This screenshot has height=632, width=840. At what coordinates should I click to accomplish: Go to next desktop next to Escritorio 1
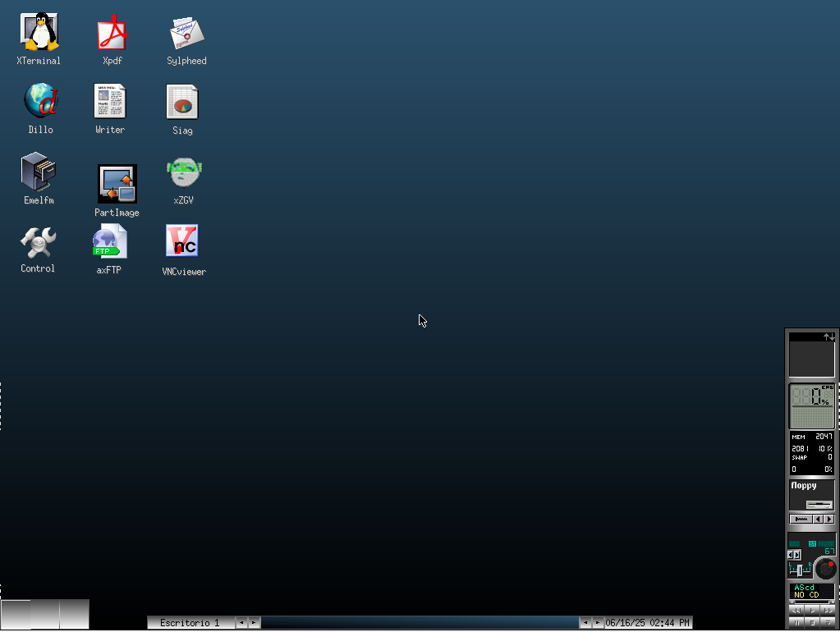click(x=254, y=622)
